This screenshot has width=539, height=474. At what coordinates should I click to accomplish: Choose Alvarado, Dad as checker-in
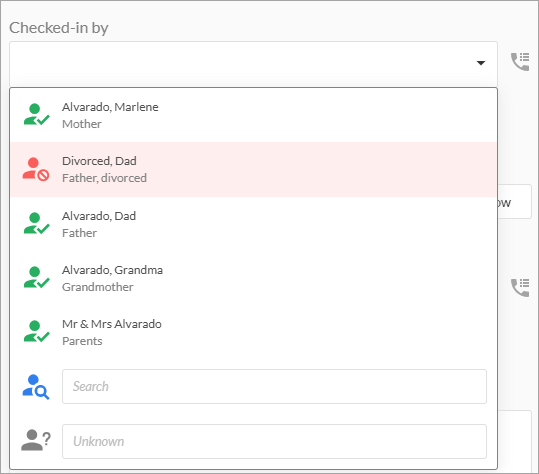(253, 224)
